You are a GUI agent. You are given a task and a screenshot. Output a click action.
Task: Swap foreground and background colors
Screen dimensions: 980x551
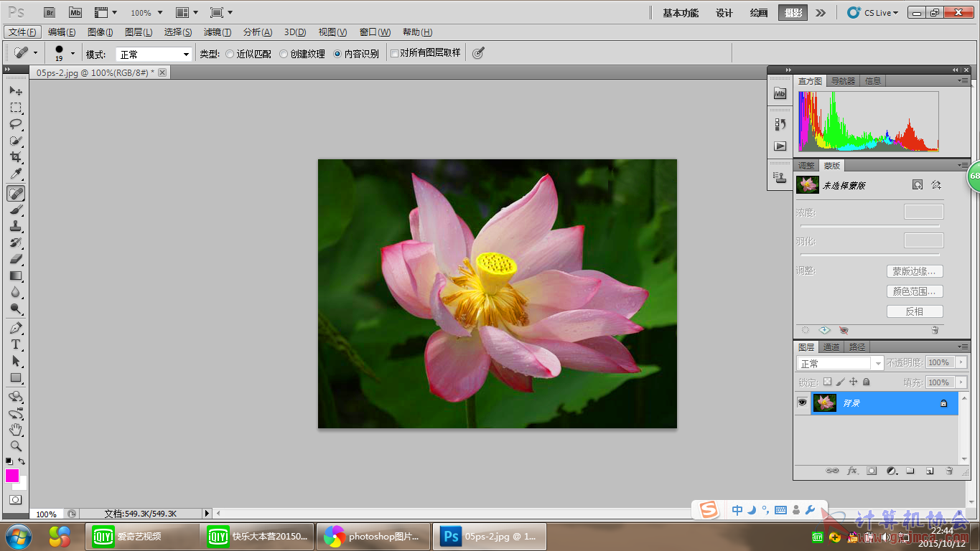click(22, 461)
